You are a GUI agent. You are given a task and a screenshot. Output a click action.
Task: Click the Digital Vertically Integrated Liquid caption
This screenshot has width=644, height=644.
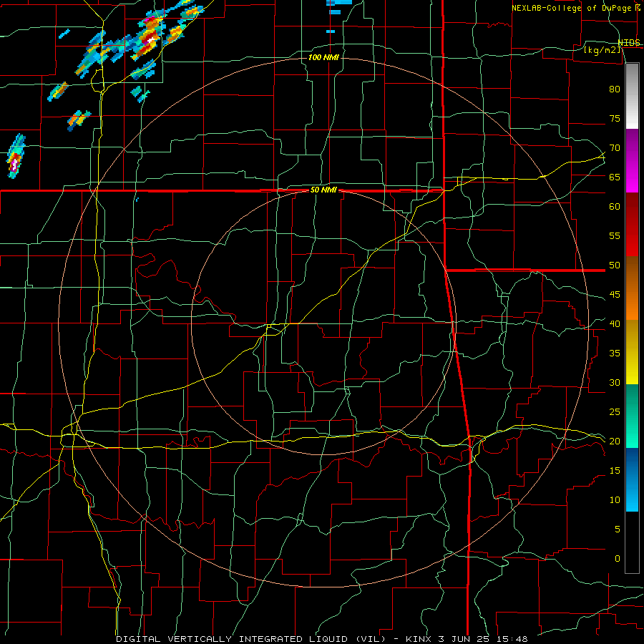click(x=321, y=639)
